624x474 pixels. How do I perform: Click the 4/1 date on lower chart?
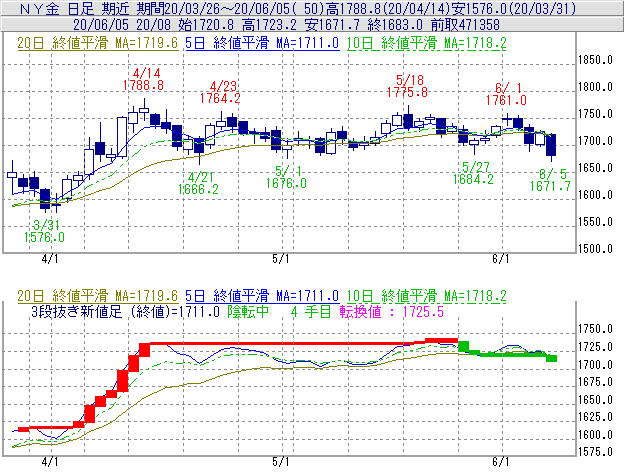coord(50,462)
